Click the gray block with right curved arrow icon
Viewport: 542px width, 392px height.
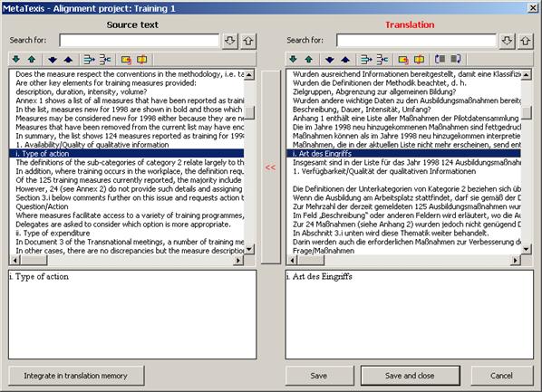tap(456, 60)
